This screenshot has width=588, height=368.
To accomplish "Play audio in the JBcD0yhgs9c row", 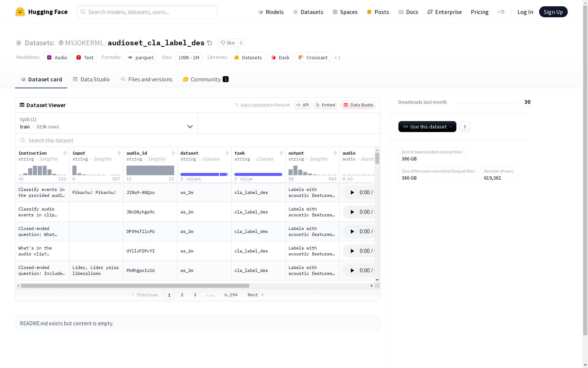I will [x=352, y=212].
